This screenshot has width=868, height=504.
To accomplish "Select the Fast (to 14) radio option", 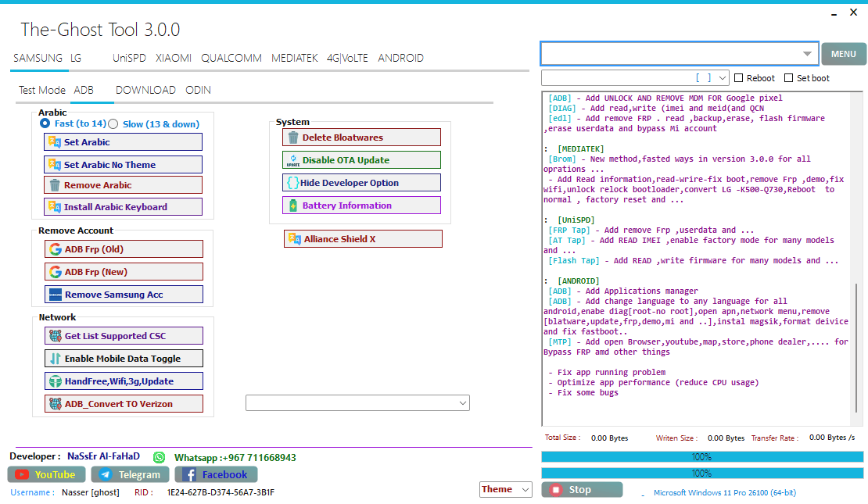I will [x=45, y=123].
